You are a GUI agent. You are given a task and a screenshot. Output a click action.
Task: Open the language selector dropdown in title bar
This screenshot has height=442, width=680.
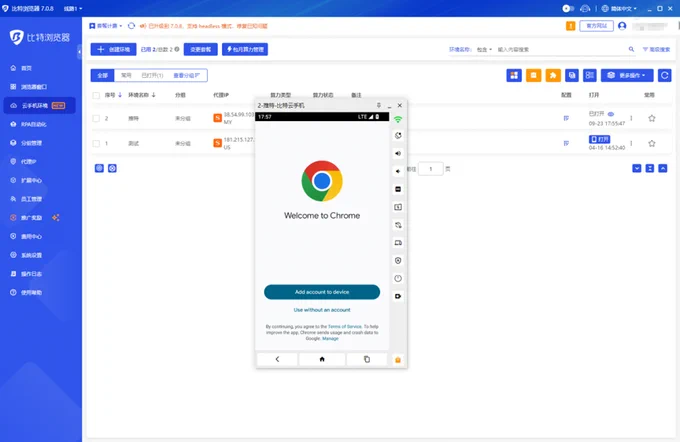pos(619,8)
